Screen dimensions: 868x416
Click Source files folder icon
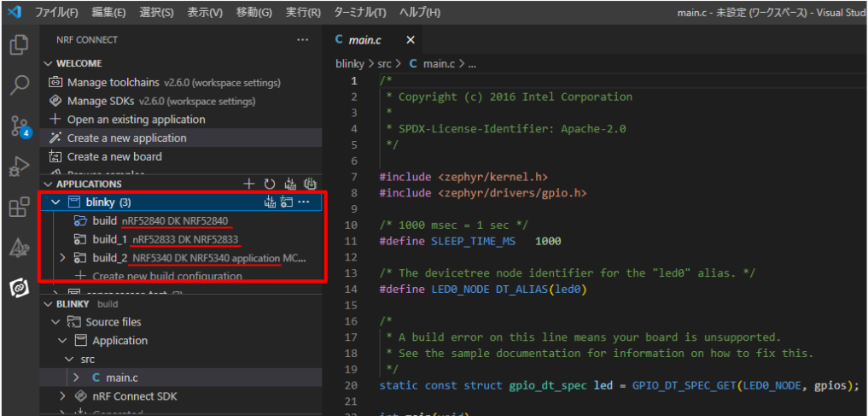point(73,322)
